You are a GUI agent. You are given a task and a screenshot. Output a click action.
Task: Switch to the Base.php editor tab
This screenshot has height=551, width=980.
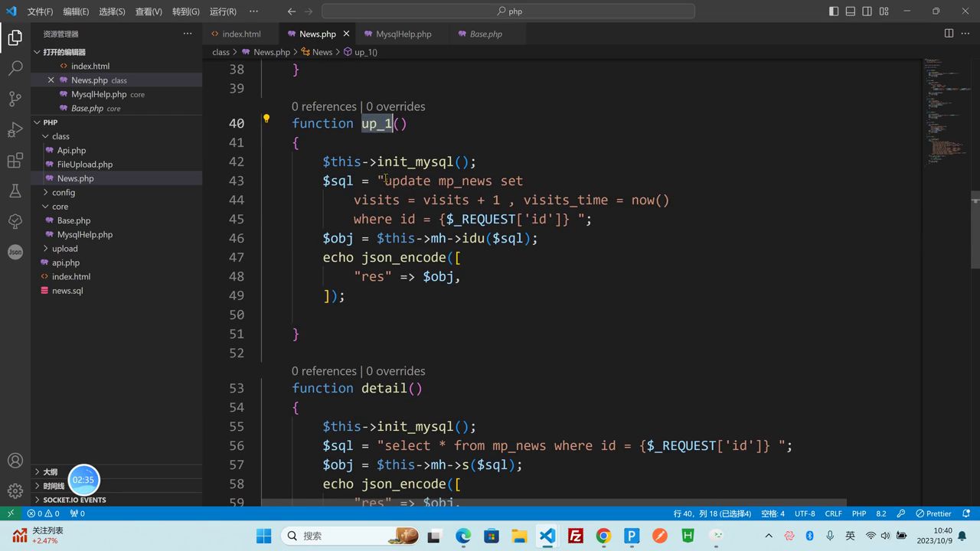(486, 34)
